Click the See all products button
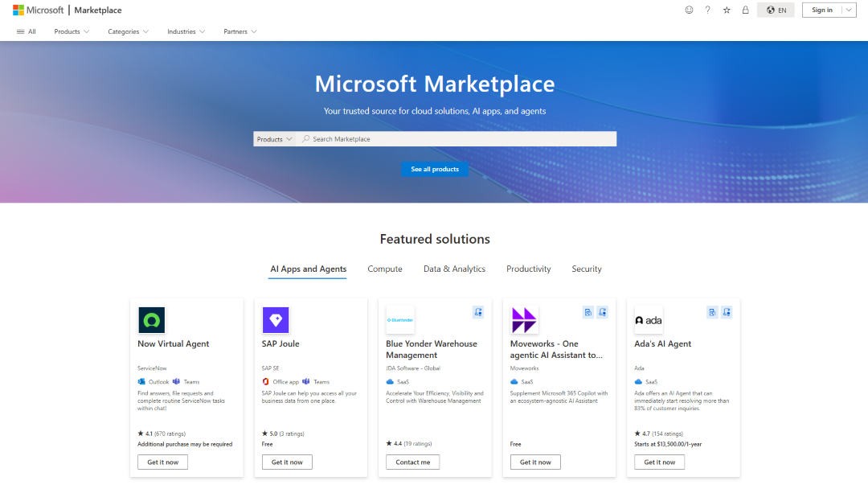 tap(435, 169)
